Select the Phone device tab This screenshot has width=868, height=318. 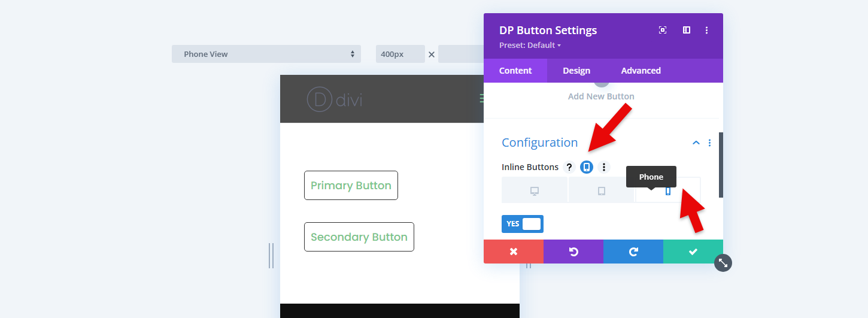point(667,190)
